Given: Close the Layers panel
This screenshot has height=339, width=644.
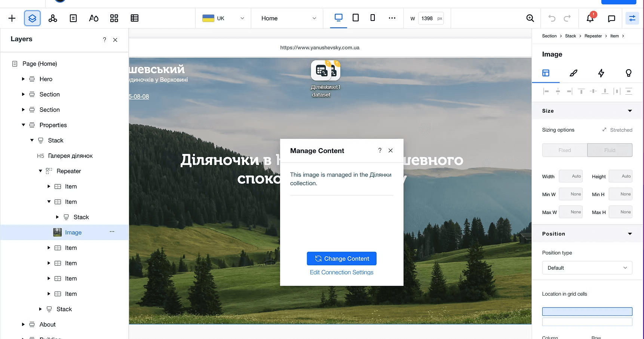Looking at the screenshot, I should pos(115,40).
